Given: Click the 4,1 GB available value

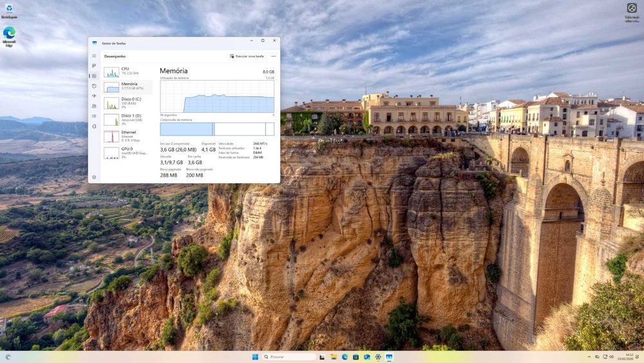Looking at the screenshot, I should click(x=208, y=150).
